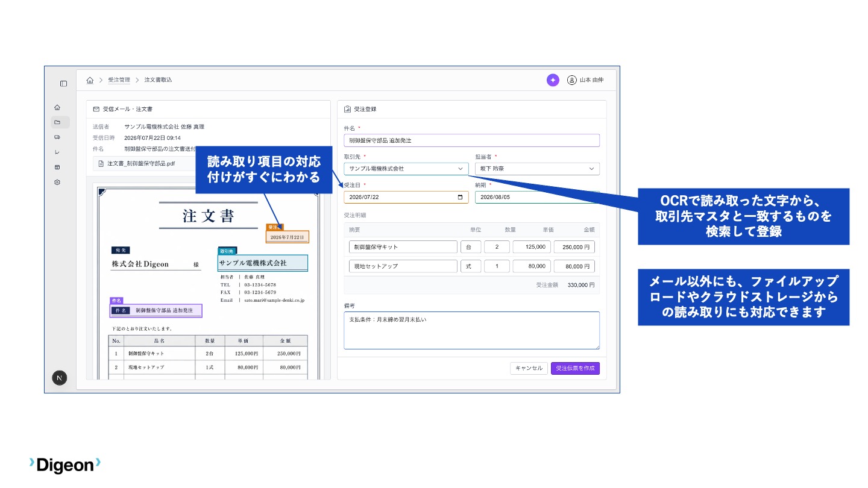Viewport: 868px width, 488px height.
Task: Click PDF table cell 125,000円
Action: point(247,353)
